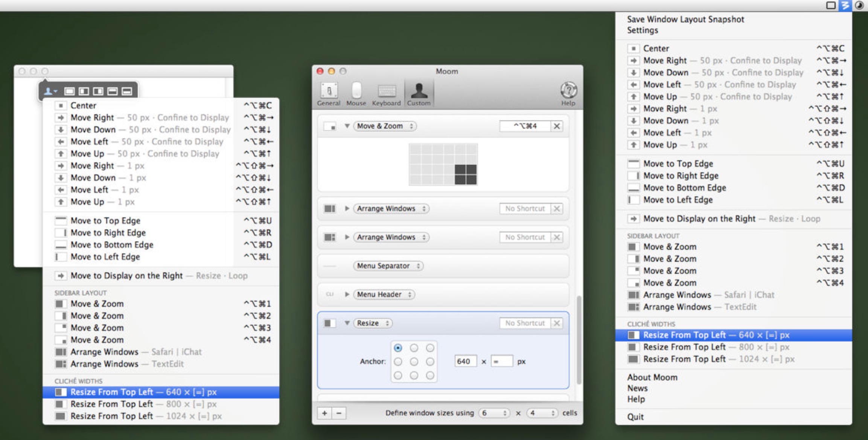Screen dimensions: 868x440
Task: Select the Custom pane icon in Moom
Action: point(419,94)
